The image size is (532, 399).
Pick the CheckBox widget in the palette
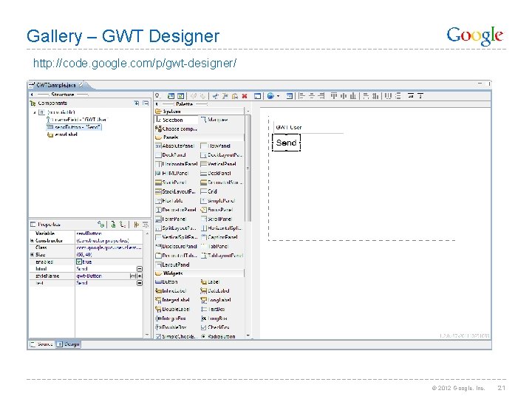tap(215, 327)
